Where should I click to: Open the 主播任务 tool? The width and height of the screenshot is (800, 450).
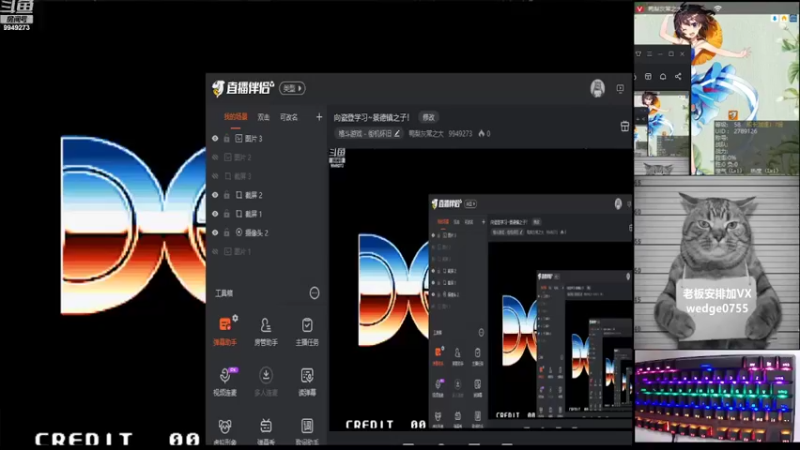click(x=307, y=332)
